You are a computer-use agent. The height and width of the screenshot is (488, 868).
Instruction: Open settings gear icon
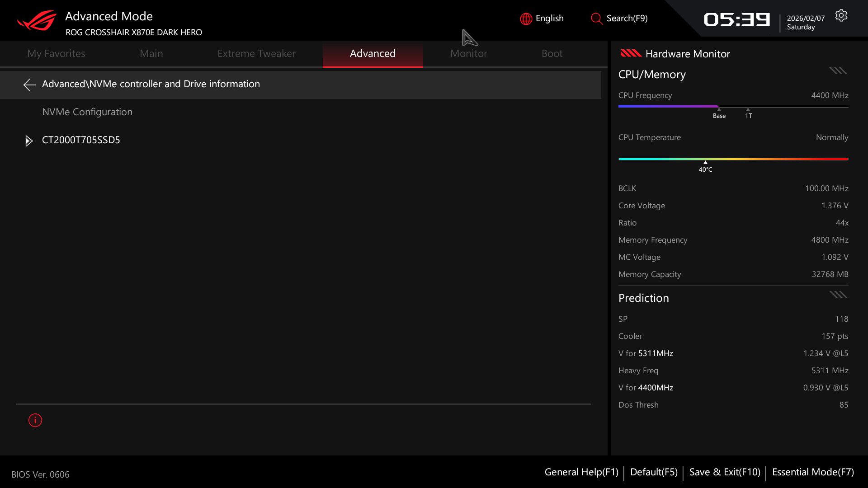841,16
